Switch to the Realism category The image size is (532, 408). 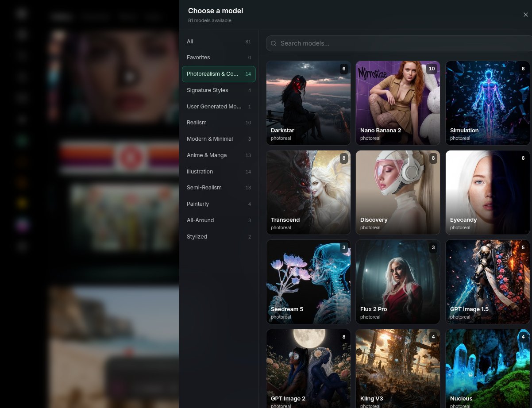point(219,123)
